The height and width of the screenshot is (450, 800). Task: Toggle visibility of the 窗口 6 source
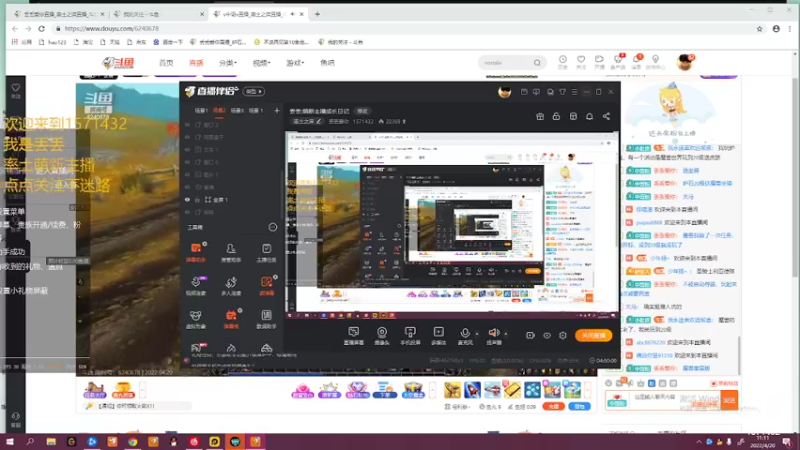coord(187,162)
